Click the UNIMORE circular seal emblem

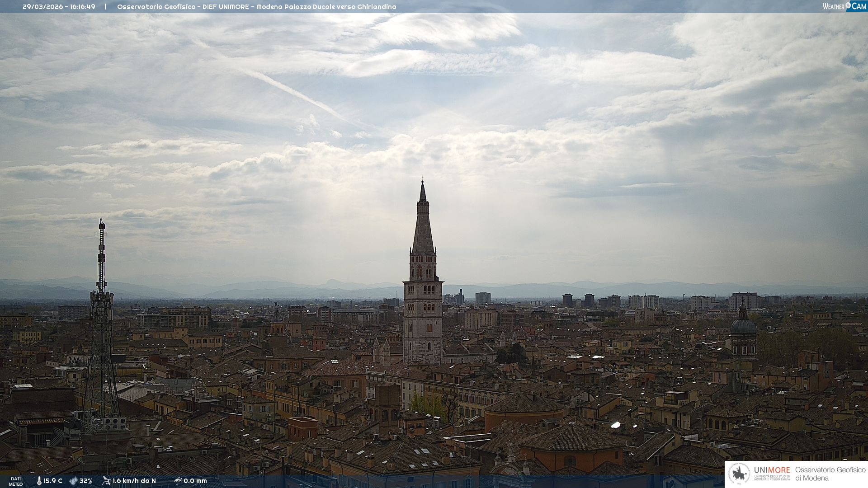tap(739, 474)
